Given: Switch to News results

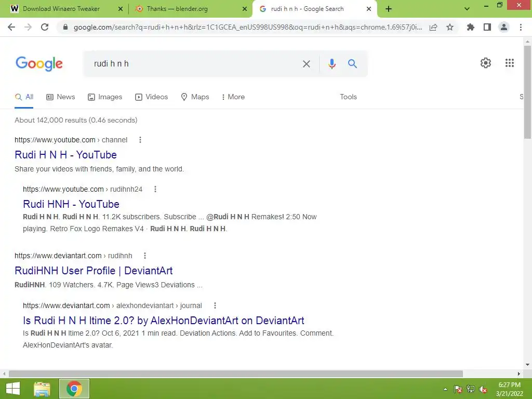Looking at the screenshot, I should 61,97.
